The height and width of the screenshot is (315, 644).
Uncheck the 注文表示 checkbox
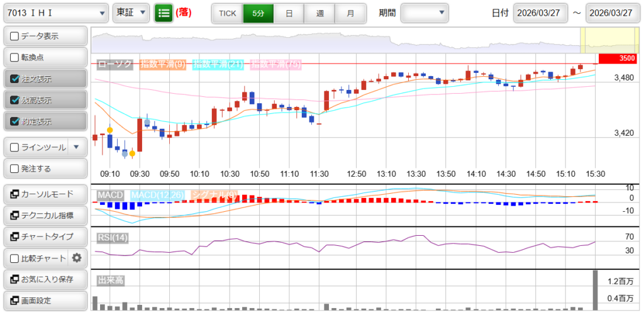(x=14, y=79)
